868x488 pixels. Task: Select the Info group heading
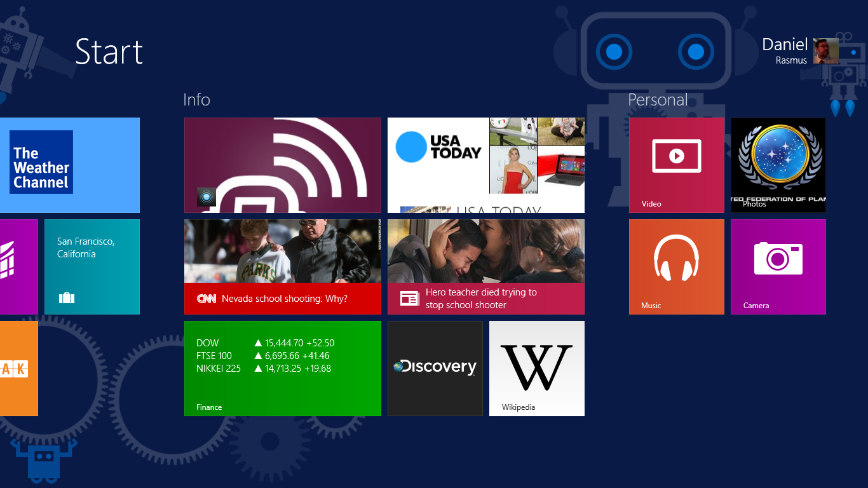tap(196, 100)
